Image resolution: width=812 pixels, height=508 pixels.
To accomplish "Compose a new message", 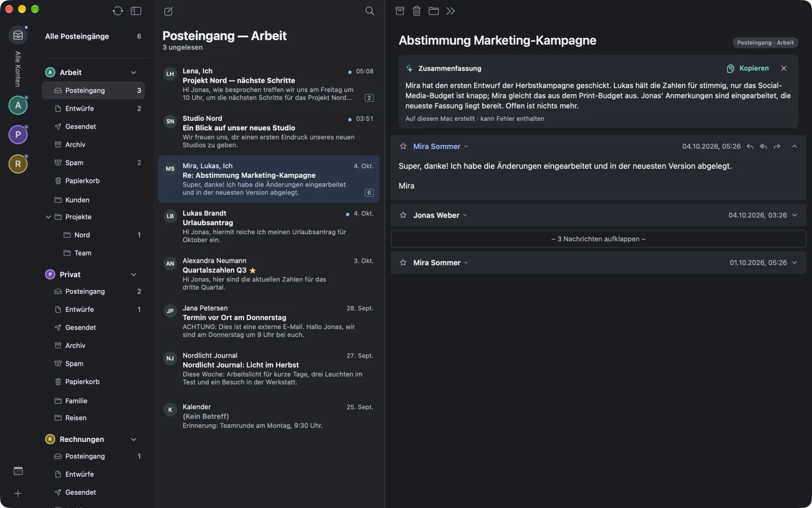I will pyautogui.click(x=168, y=11).
